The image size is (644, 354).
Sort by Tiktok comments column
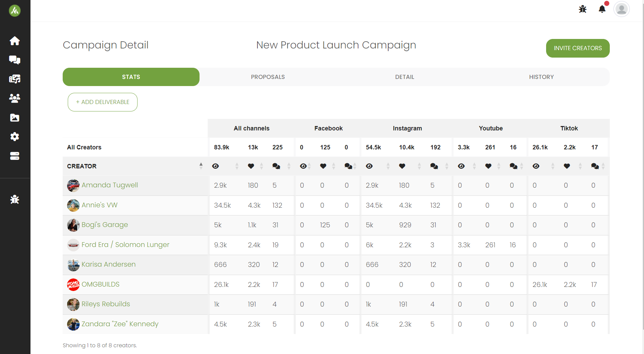click(x=603, y=166)
